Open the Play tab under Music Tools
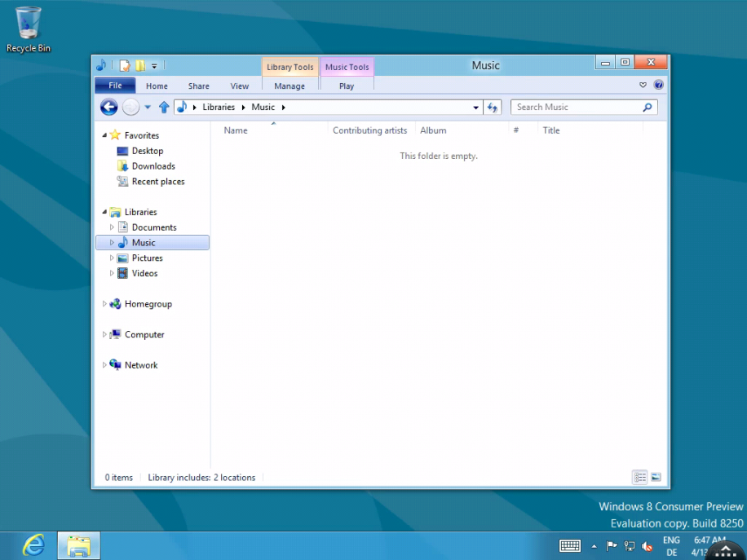Image resolution: width=747 pixels, height=560 pixels. [347, 86]
